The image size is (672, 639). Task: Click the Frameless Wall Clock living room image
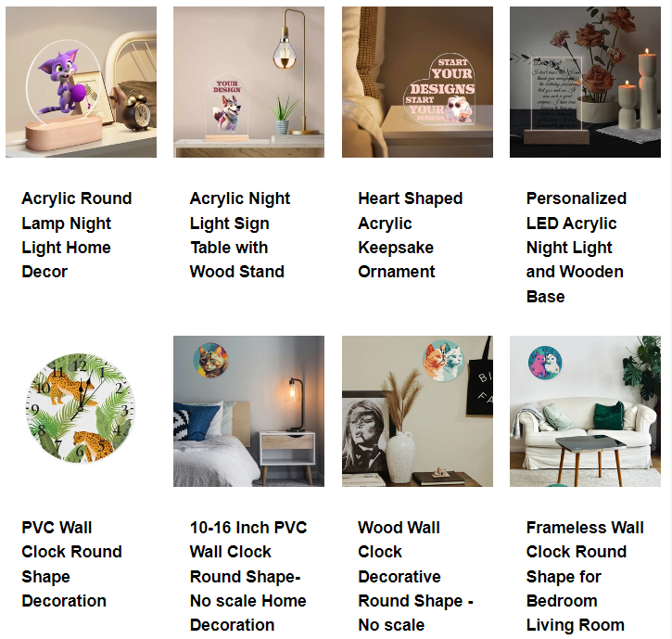coord(585,411)
